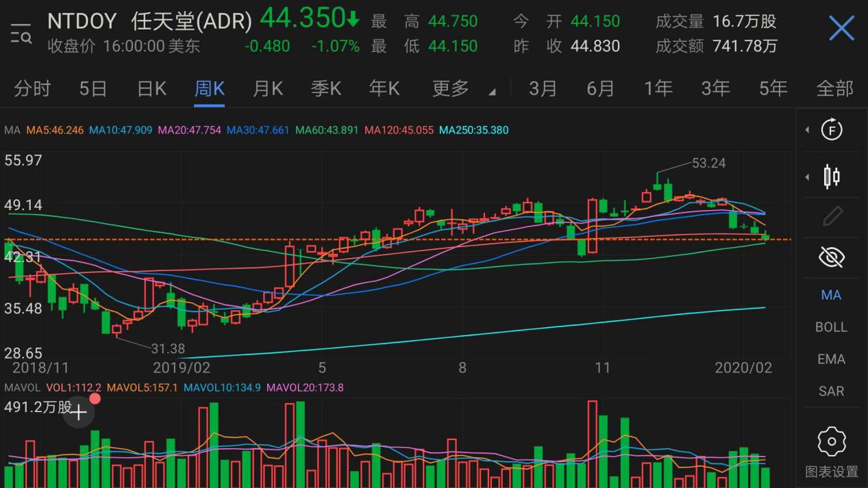Enable the BOLL indicator
The width and height of the screenshot is (868, 488).
point(831,326)
